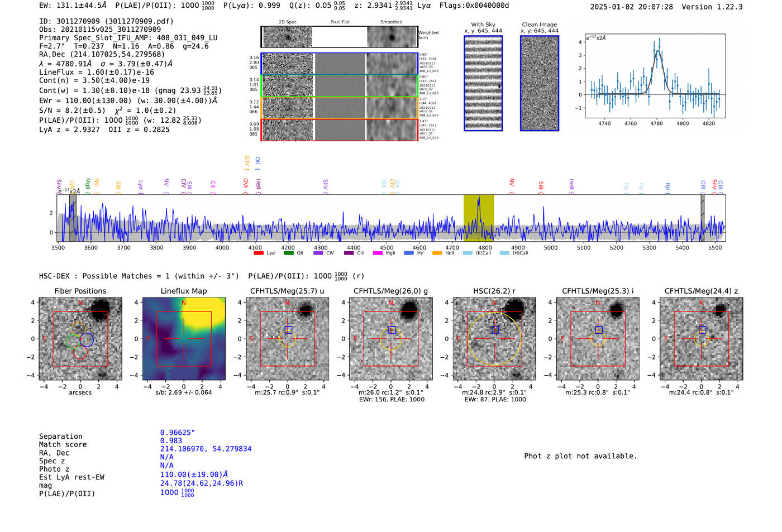Click the LyA z = 2.9327 value

click(x=69, y=130)
